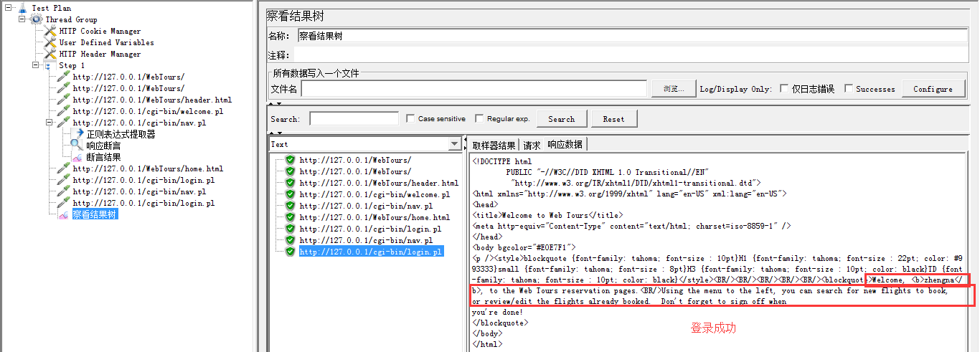Click the HTTP Cookie Manager wrench icon

(x=50, y=31)
